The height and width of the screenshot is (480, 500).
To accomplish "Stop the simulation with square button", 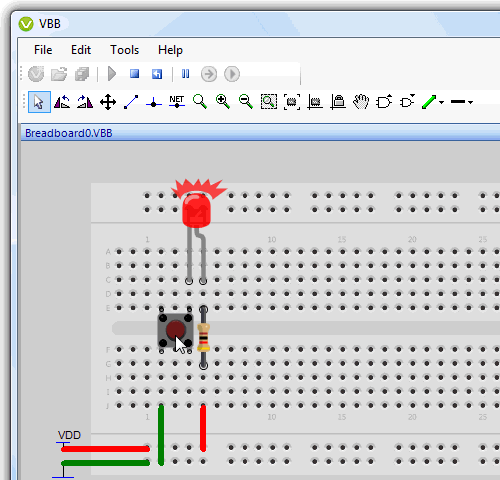I will tap(134, 74).
